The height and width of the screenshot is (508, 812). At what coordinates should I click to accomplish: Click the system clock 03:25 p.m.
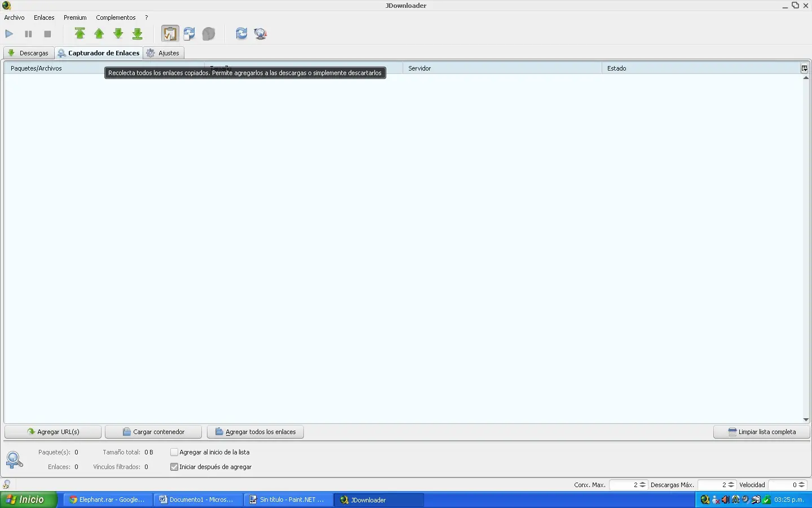coord(789,500)
